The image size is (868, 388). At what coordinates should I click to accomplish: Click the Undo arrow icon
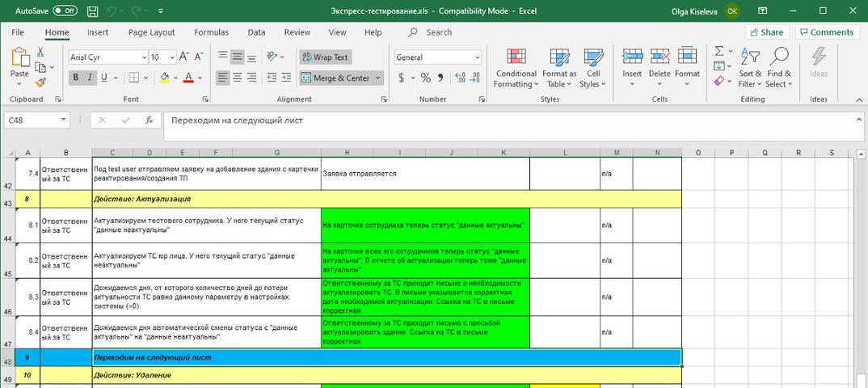pos(111,11)
